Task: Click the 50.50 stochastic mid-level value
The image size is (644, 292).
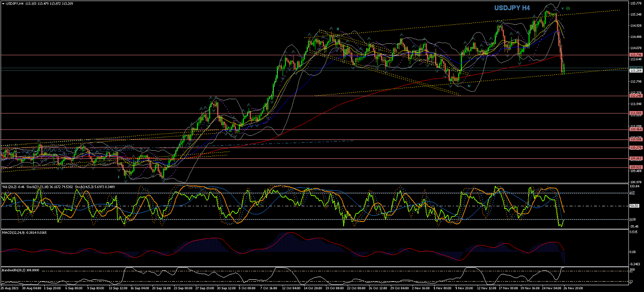Action: click(635, 206)
